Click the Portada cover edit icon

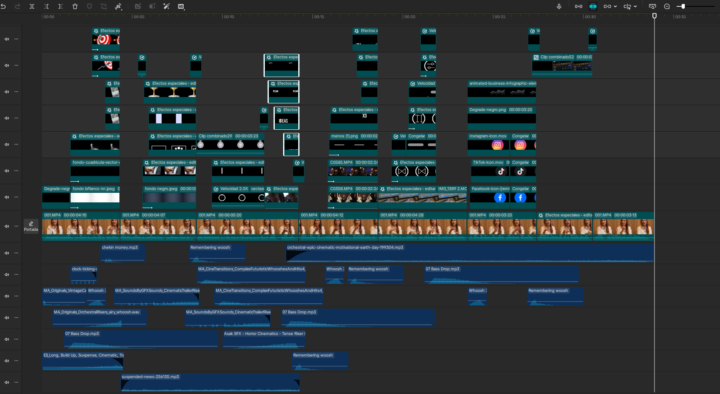tap(31, 226)
